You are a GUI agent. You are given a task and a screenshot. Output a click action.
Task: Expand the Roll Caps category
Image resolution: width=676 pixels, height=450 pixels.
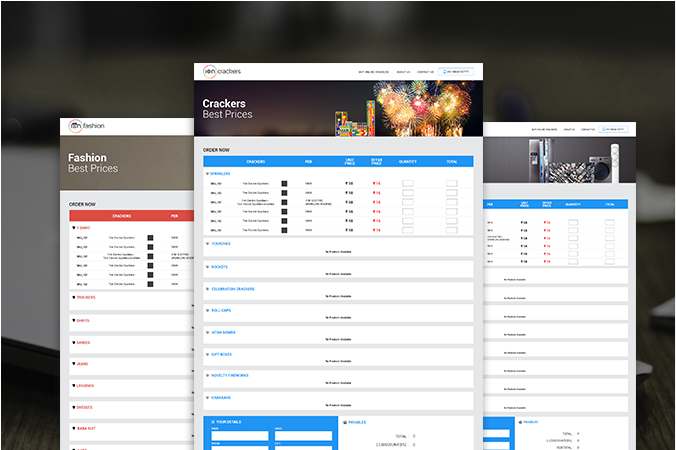point(219,310)
